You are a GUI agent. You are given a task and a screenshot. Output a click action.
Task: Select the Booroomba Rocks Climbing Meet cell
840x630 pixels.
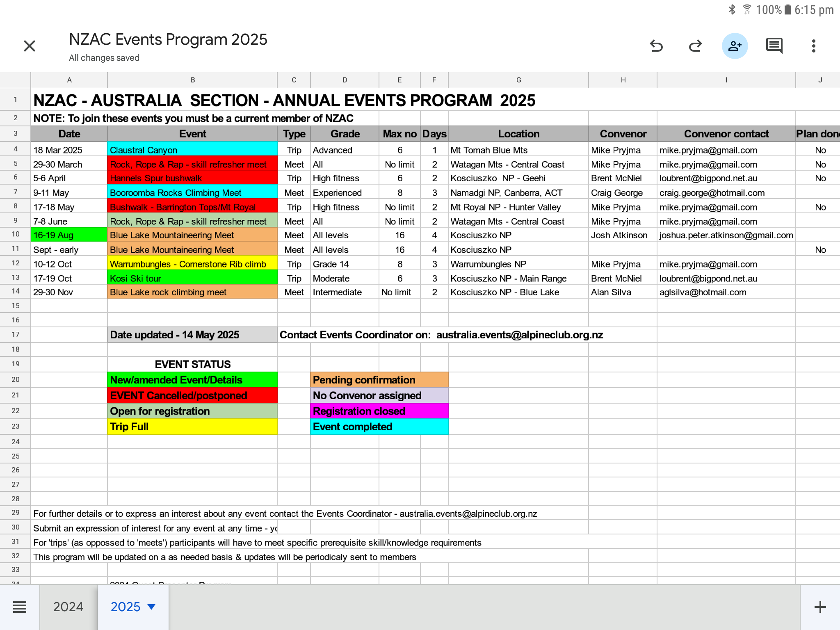pos(192,192)
